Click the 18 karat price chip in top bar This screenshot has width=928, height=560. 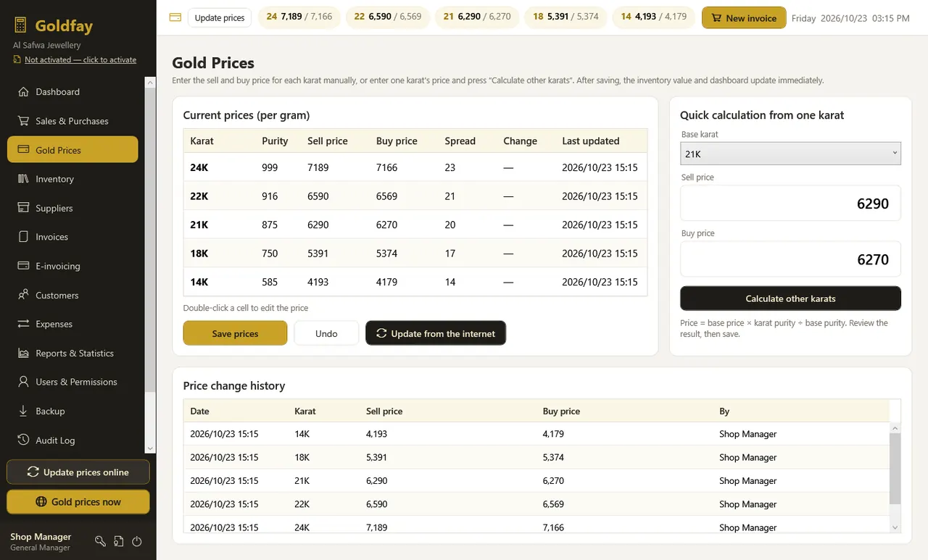[565, 17]
